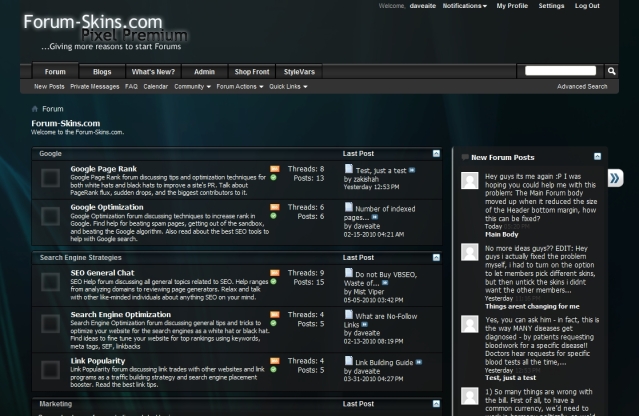The width and height of the screenshot is (639, 416).
Task: Collapse the Marketing category
Action: (436, 404)
